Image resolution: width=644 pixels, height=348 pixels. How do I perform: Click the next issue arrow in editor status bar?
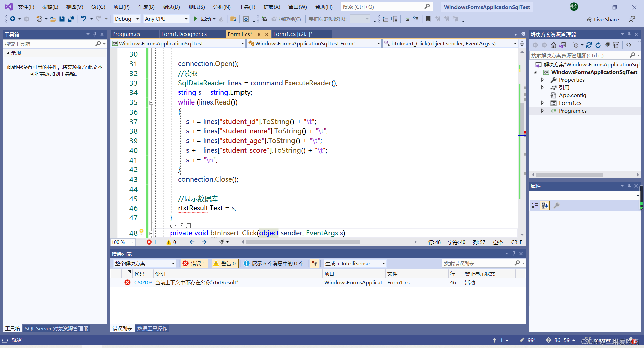pos(204,242)
